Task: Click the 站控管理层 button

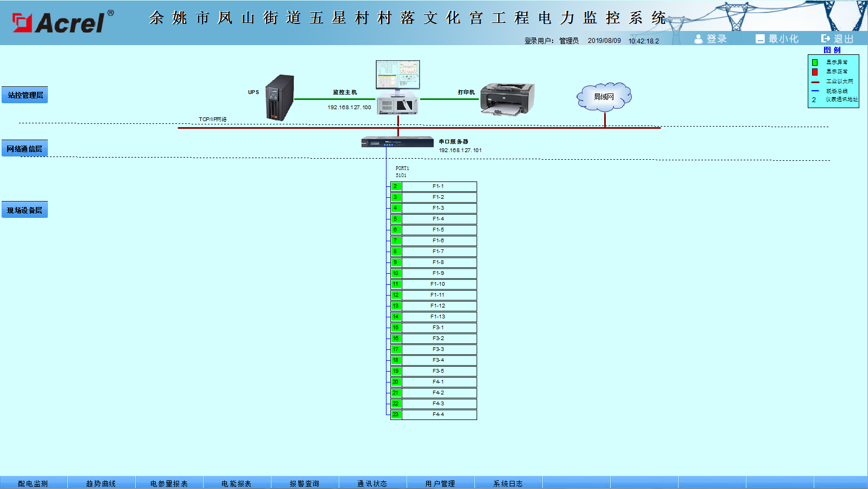Action: 25,95
